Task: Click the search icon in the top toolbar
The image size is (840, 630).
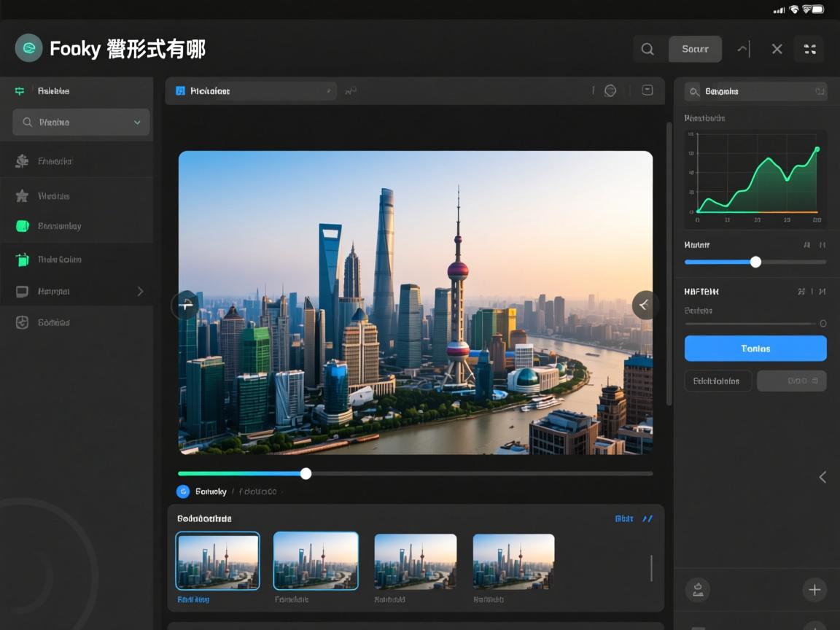Action: click(x=647, y=49)
